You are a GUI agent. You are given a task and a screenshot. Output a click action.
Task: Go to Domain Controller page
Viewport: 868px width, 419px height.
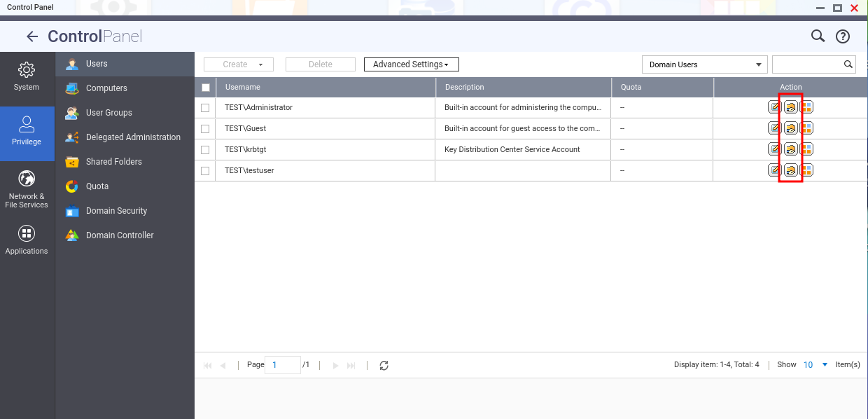[x=119, y=235]
